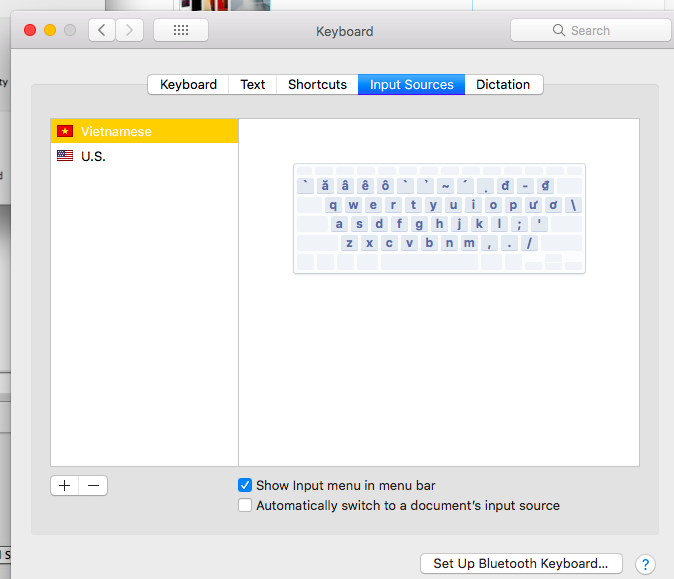Close the Keyboard window with the red button
674x579 pixels.
click(30, 30)
